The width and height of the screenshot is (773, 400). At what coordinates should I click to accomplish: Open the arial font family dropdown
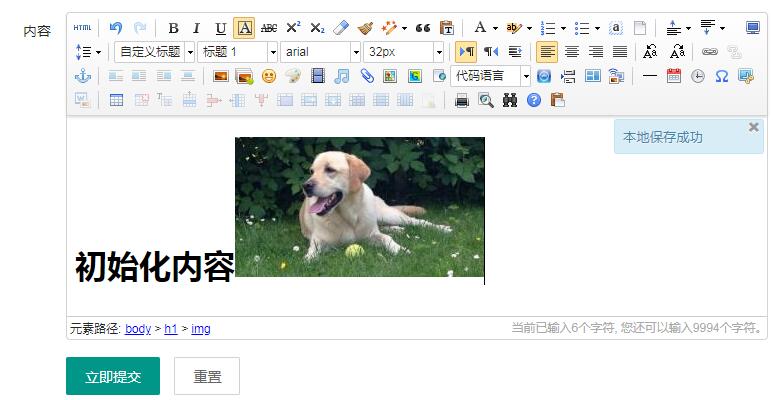pos(320,52)
